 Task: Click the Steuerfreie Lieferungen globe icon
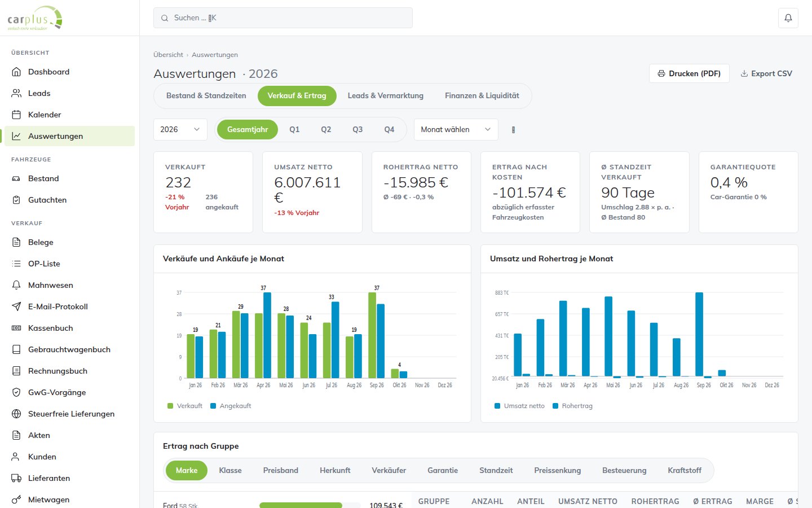pos(16,414)
